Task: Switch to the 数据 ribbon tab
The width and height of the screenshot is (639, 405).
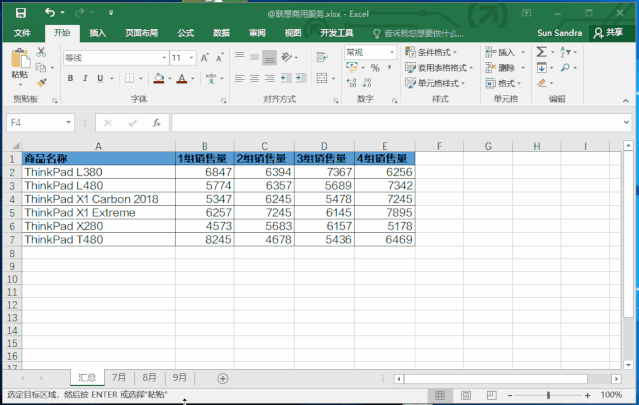Action: click(x=221, y=33)
